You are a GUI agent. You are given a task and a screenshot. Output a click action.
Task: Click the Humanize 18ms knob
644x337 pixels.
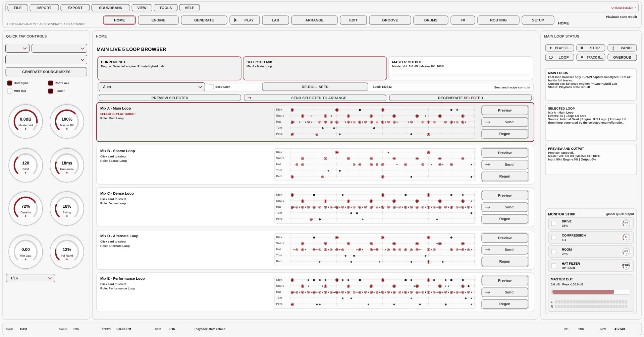tap(67, 165)
